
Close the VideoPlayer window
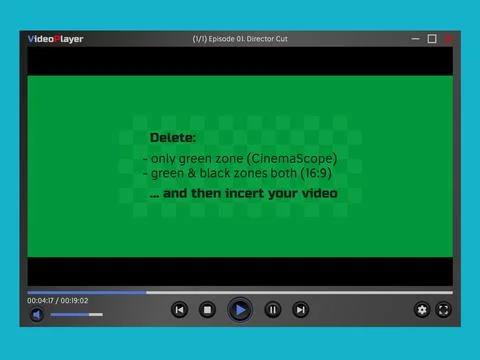pos(449,39)
